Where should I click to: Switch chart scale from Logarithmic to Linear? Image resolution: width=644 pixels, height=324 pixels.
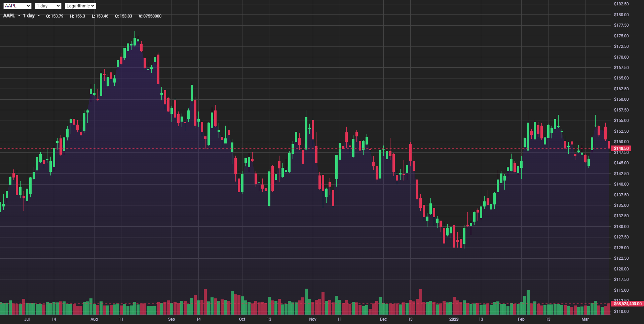click(x=80, y=6)
